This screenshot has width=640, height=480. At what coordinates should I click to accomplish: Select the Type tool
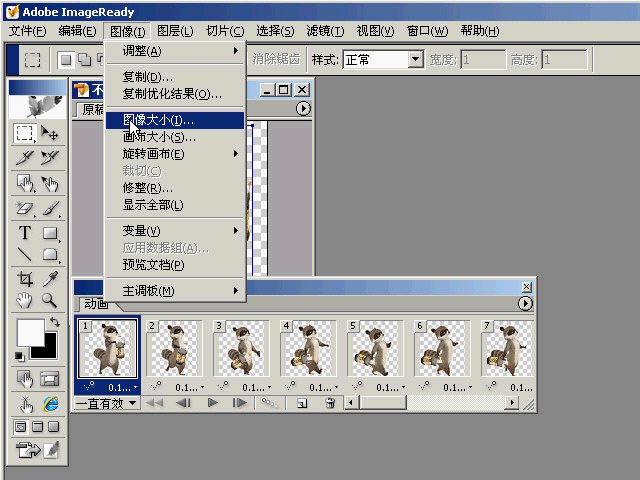24,233
